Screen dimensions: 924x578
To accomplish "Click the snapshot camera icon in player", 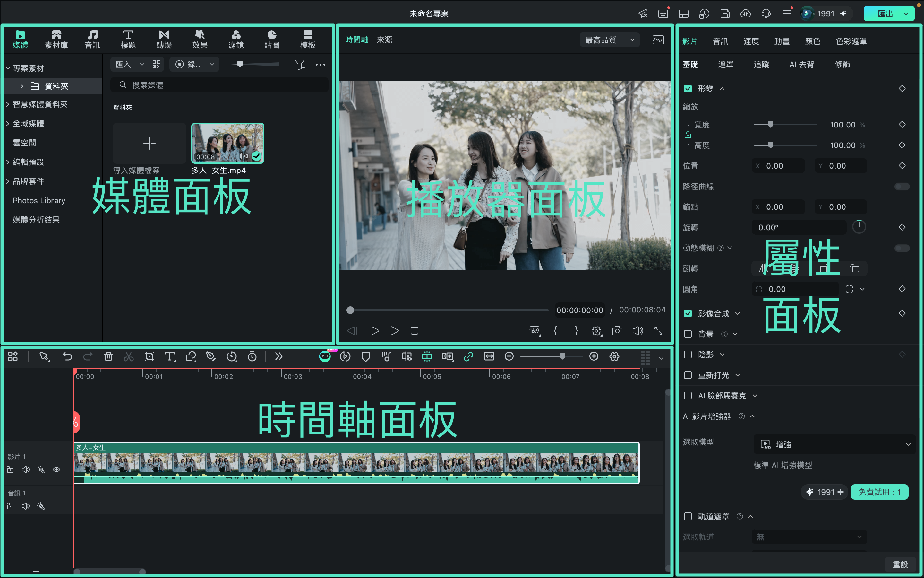I will click(x=617, y=331).
